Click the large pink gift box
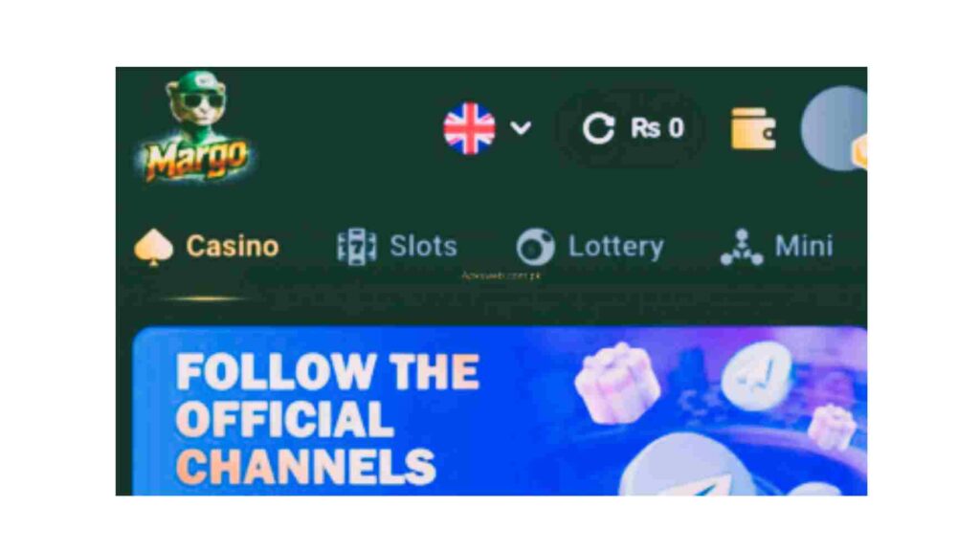 [617, 383]
